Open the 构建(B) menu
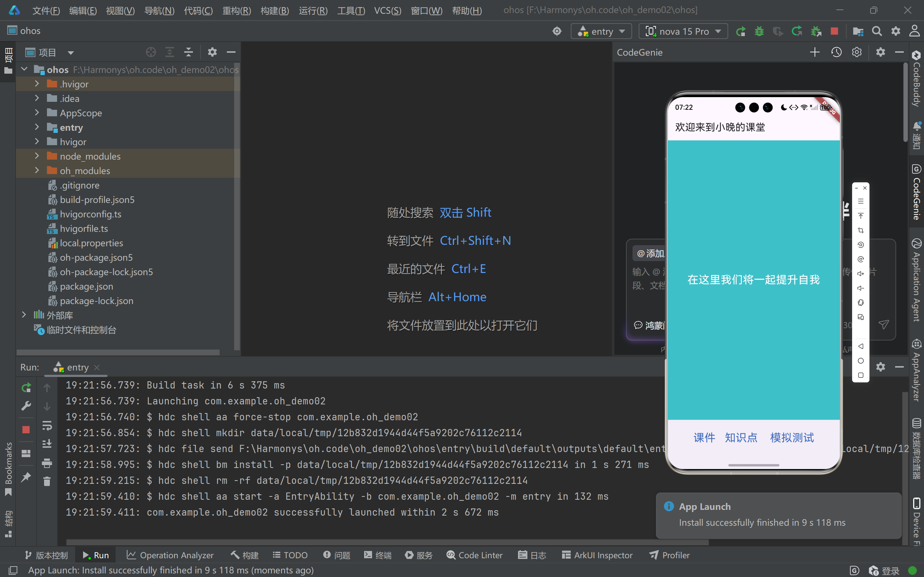The height and width of the screenshot is (577, 924). [x=275, y=10]
